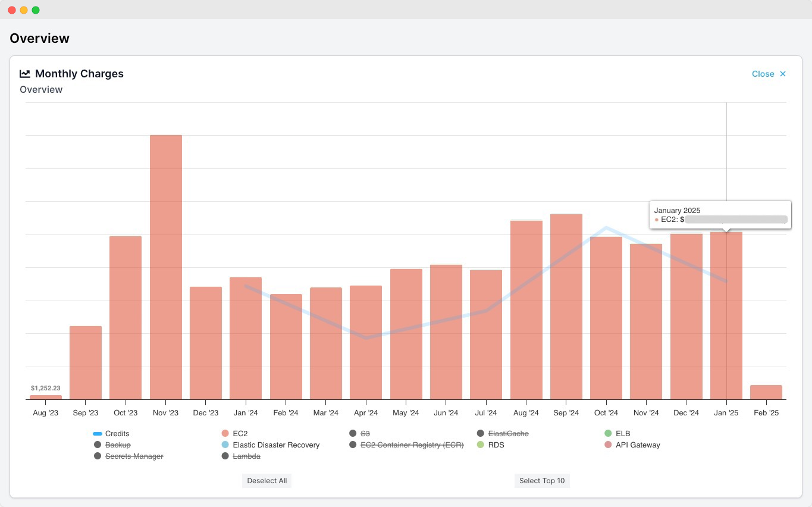Click Close to dismiss the Monthly Charges view
This screenshot has width=812, height=507.
coord(769,74)
